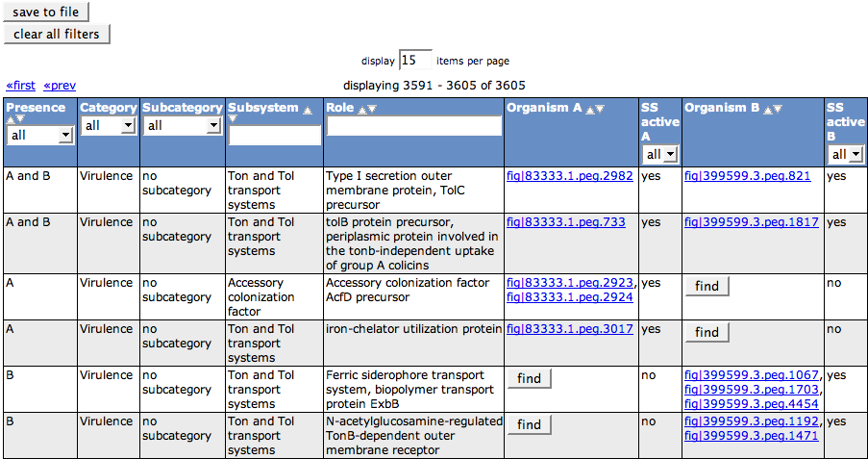Select 'N-acetylglucosamine-regulated TonB-dependent' role cell
Viewport: 868px width, 459px height.
[413, 435]
